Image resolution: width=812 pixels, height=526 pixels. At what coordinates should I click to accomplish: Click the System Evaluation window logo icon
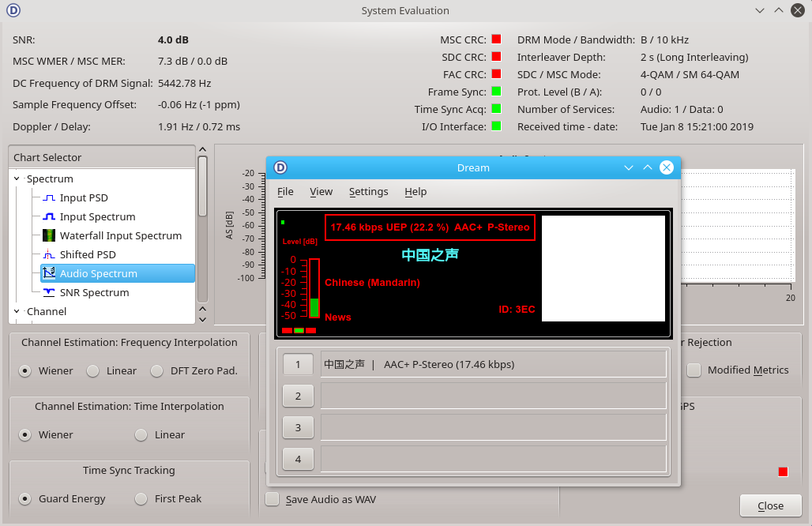pyautogui.click(x=13, y=9)
